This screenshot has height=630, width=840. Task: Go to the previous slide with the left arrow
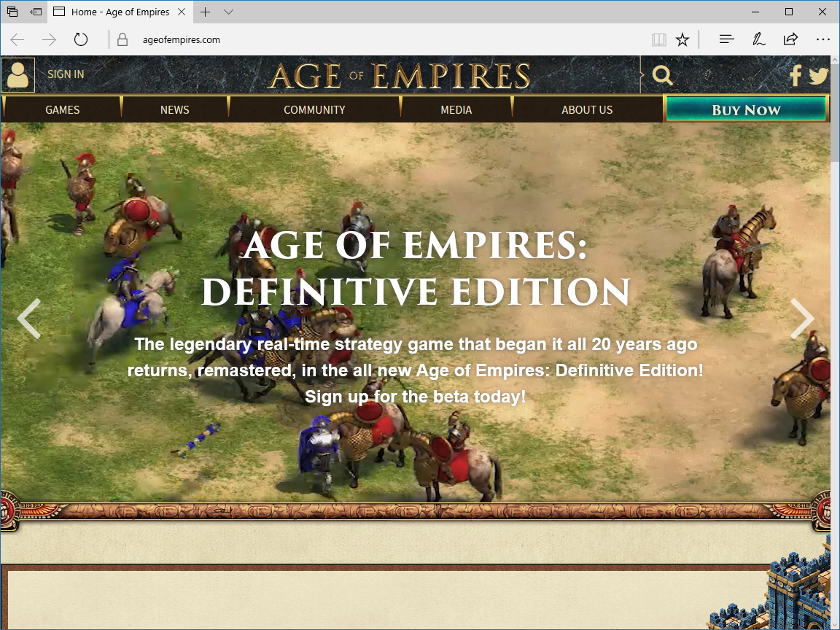point(29,319)
